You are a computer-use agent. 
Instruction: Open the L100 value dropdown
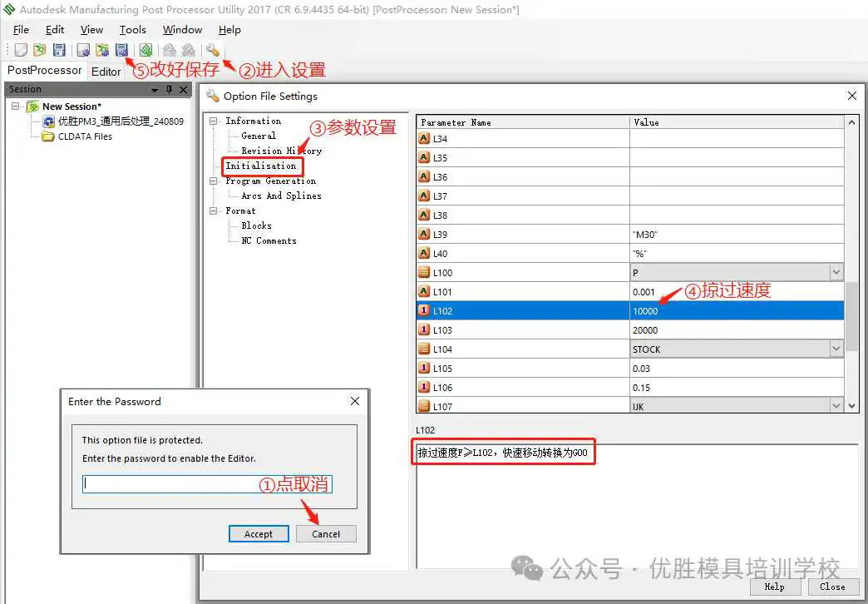click(x=836, y=272)
